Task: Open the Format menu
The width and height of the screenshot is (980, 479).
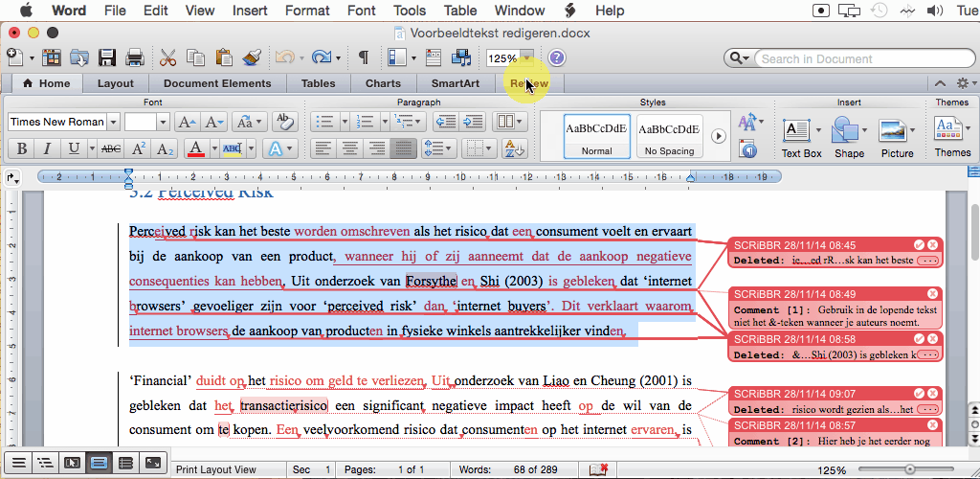Action: coord(307,11)
